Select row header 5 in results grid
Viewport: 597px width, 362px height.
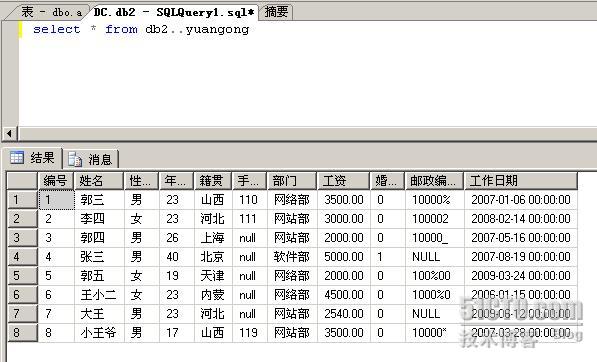point(22,276)
